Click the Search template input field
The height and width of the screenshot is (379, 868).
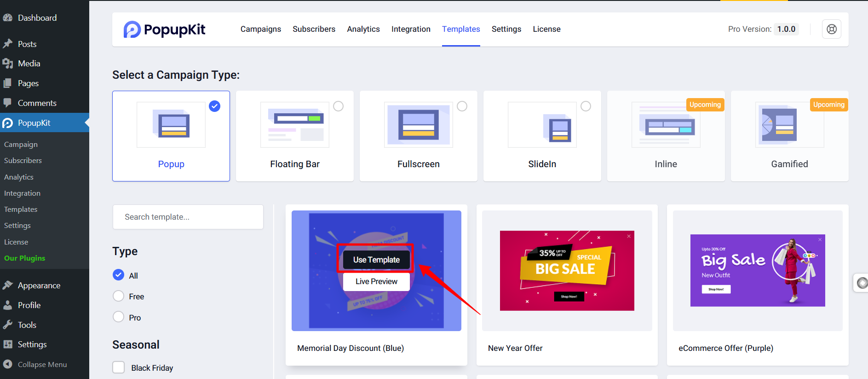coord(188,217)
